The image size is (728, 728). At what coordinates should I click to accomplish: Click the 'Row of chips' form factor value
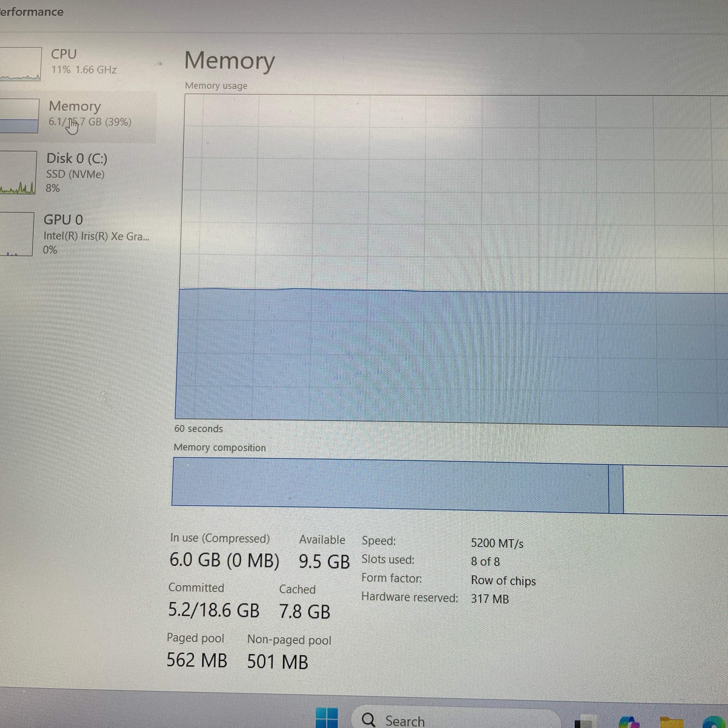click(503, 581)
